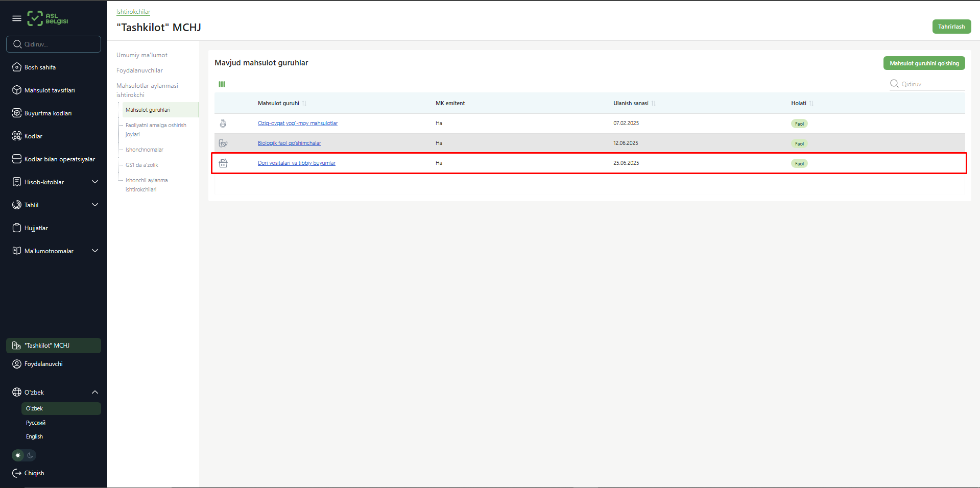
Task: Click the Buyurtma kodlari icon
Action: 17,113
